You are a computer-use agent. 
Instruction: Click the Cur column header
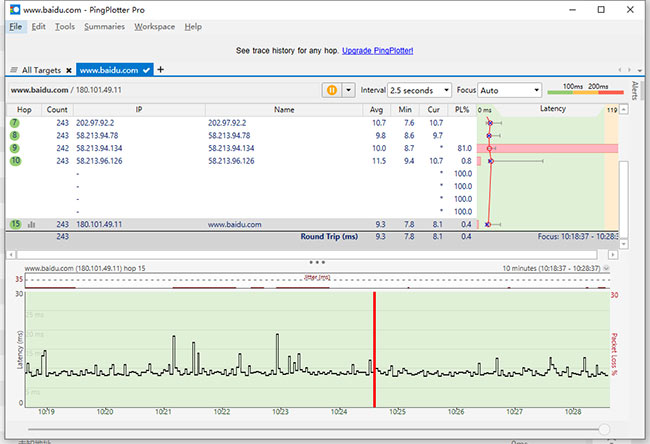tap(434, 109)
